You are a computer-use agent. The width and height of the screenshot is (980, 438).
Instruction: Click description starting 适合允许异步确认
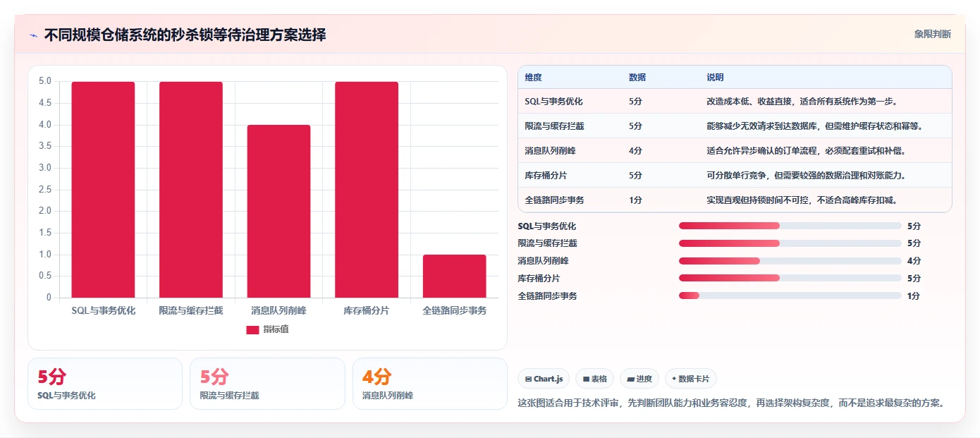(x=806, y=151)
